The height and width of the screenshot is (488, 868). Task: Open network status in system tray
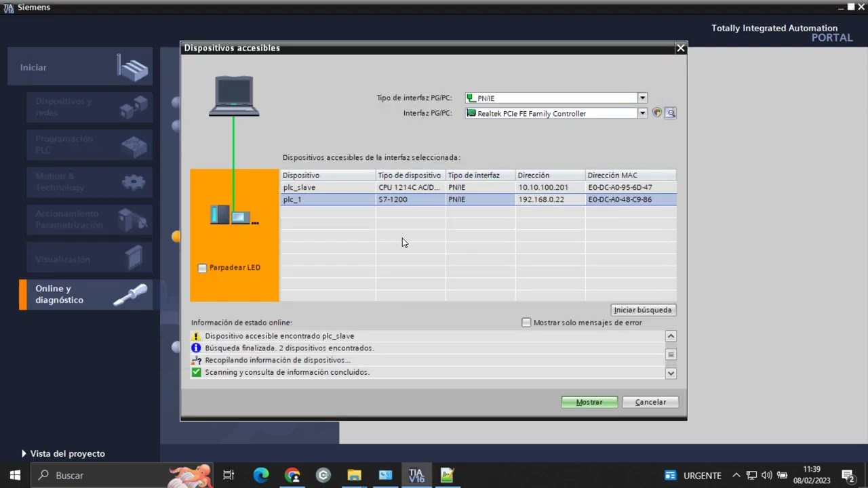coord(751,475)
